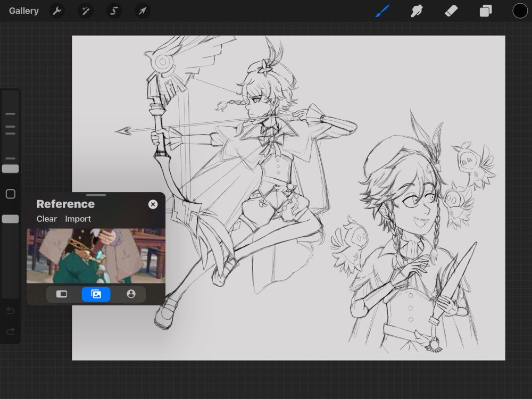The image size is (532, 399).
Task: Open the Adjustments magic wand menu
Action: coord(85,11)
